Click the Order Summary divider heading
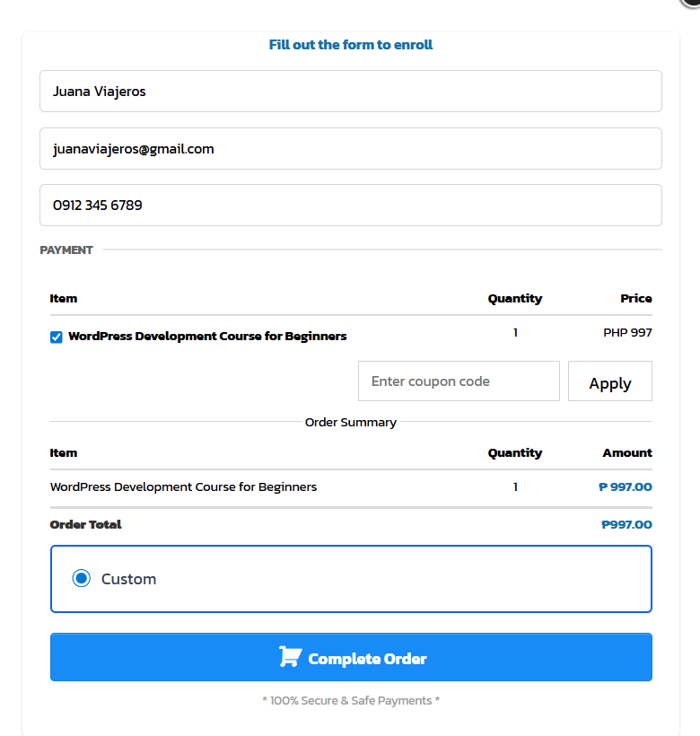The image size is (700, 736). (351, 422)
